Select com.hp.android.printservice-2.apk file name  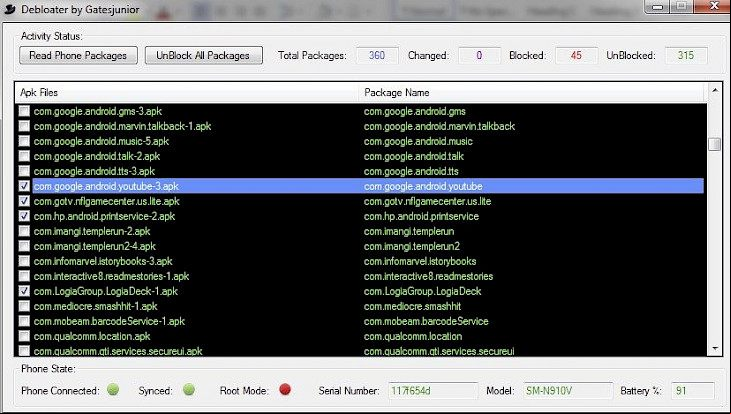(104, 216)
